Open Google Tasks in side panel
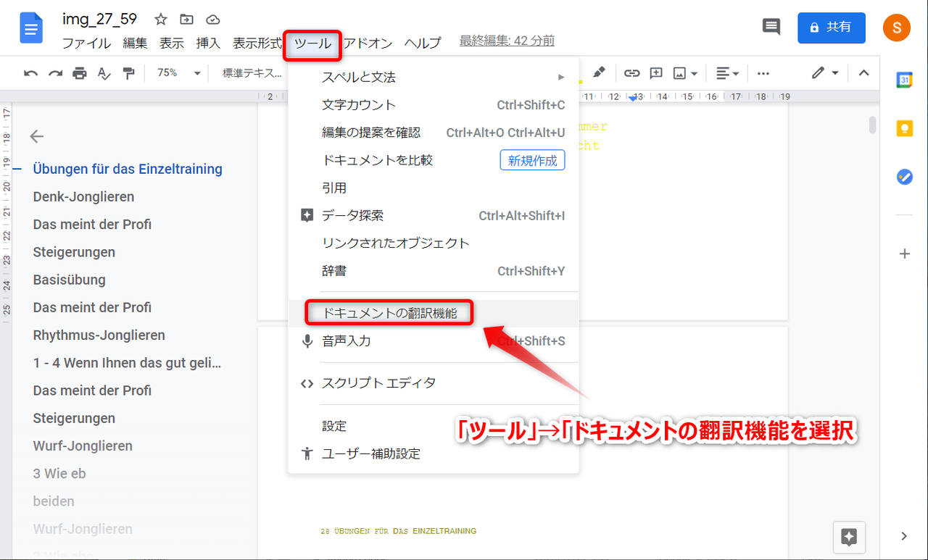Screen dimensions: 928x560 (904, 176)
